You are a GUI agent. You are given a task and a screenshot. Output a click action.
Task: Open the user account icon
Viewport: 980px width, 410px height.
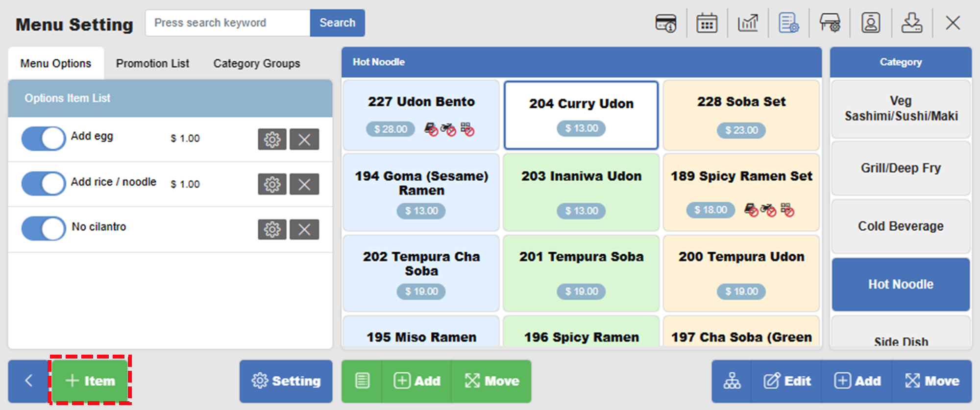click(x=871, y=23)
